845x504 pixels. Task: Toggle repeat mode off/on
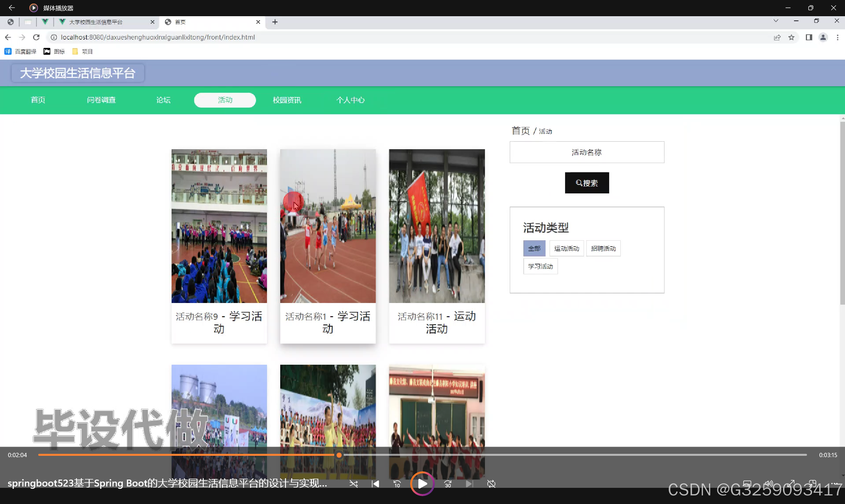(x=491, y=484)
